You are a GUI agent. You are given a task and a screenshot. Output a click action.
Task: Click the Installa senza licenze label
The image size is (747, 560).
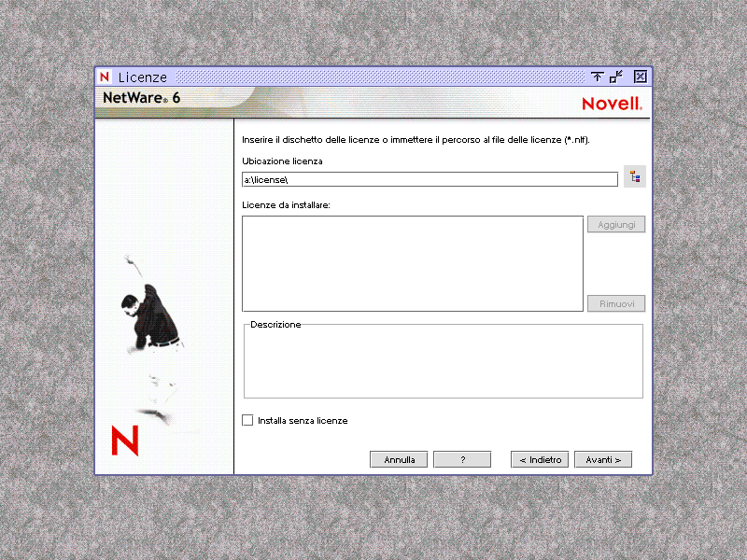(303, 421)
